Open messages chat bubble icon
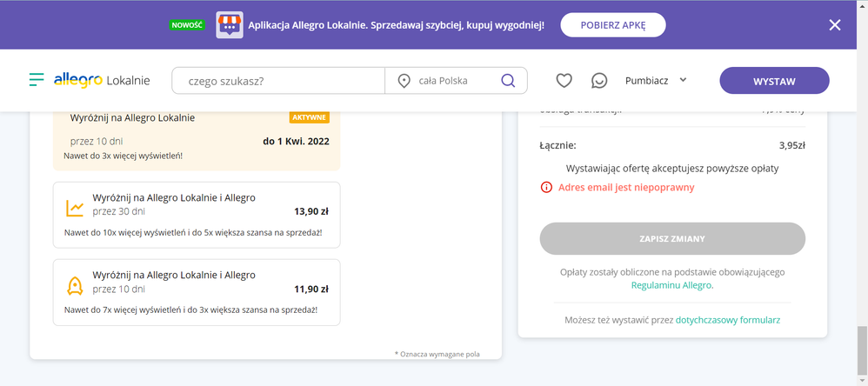 [599, 81]
